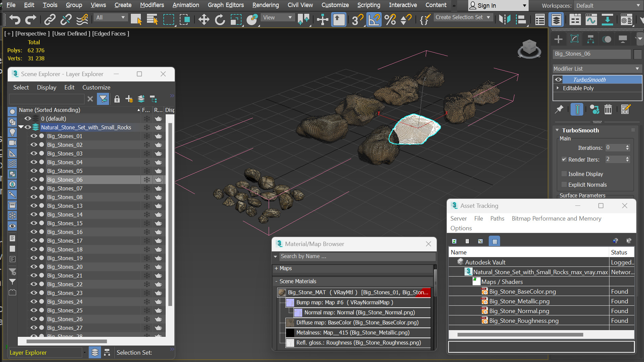Toggle Percent Snap icon

[x=390, y=19]
